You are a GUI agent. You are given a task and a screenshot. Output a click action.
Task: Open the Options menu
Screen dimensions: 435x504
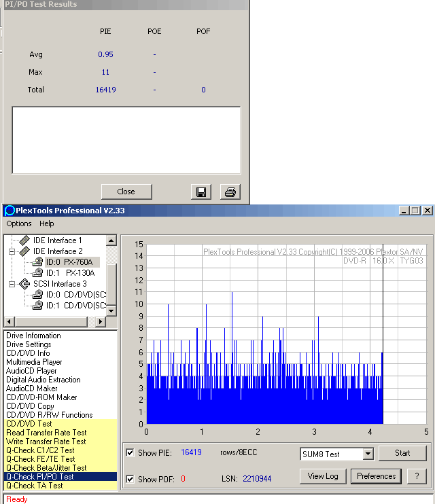19,223
